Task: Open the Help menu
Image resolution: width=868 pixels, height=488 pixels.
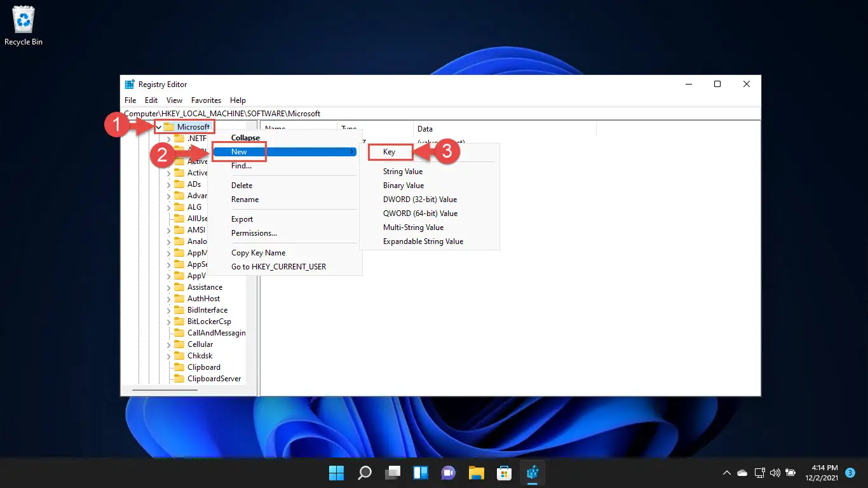Action: tap(238, 100)
